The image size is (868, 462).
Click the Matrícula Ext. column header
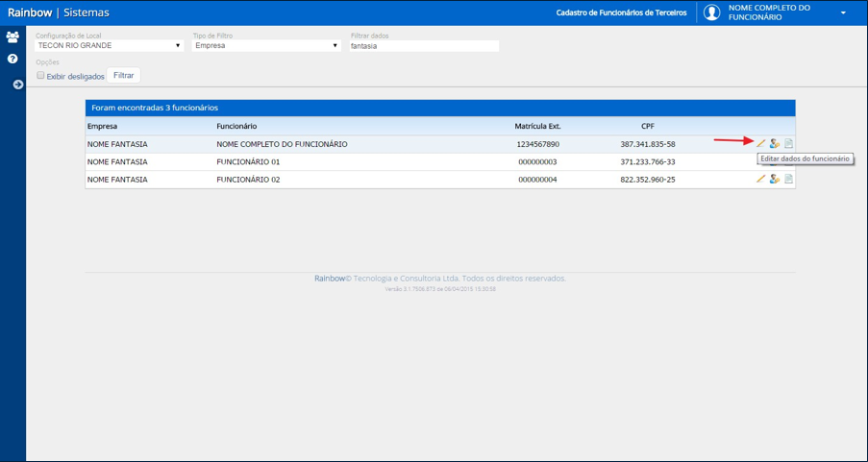tap(537, 126)
